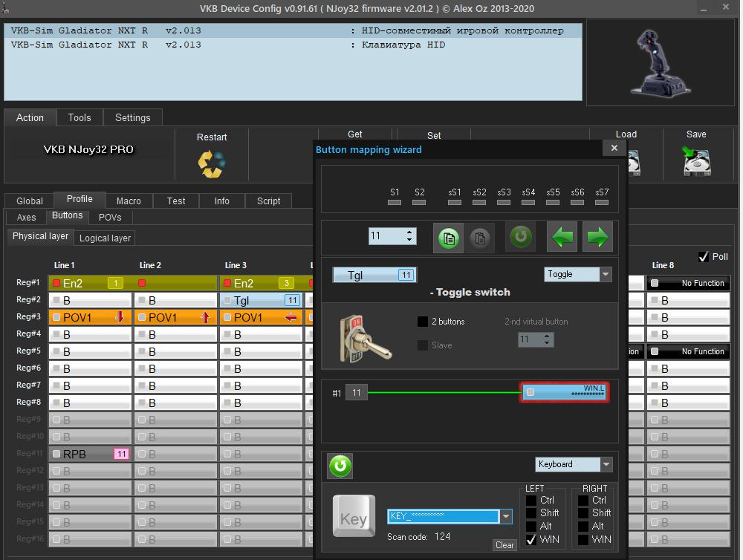
Task: Select the Клавиатура HID device row
Action: click(293, 45)
